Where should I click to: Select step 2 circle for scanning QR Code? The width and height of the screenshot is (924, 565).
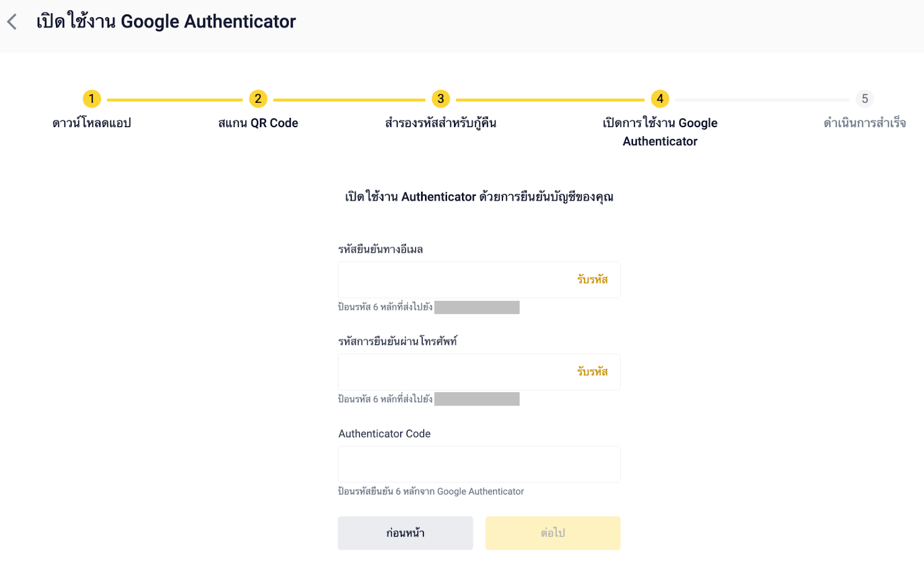coord(258,99)
